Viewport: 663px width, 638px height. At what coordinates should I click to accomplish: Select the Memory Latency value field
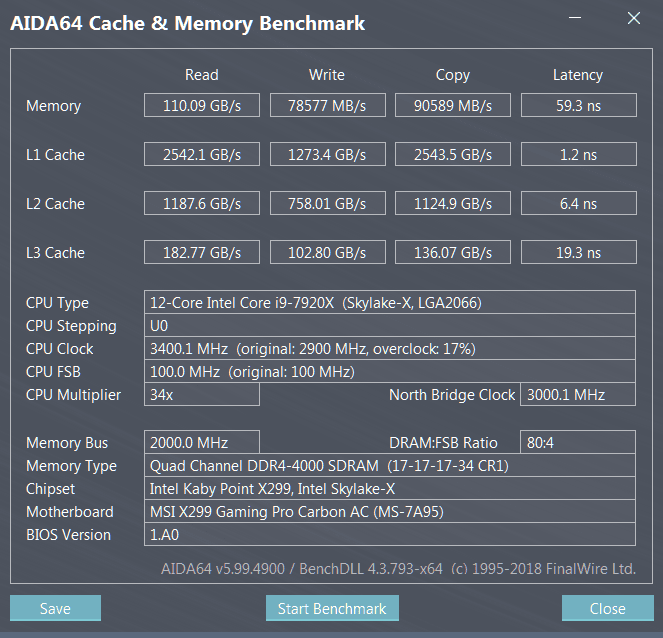coord(578,106)
